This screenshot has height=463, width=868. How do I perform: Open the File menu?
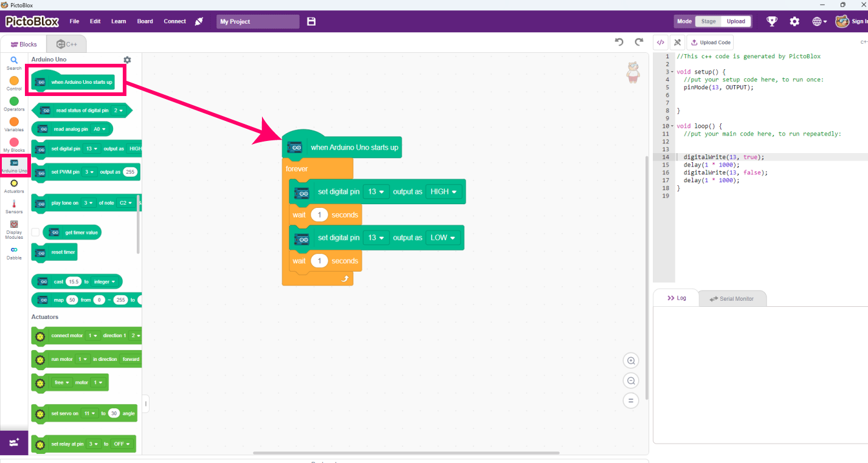coord(74,21)
